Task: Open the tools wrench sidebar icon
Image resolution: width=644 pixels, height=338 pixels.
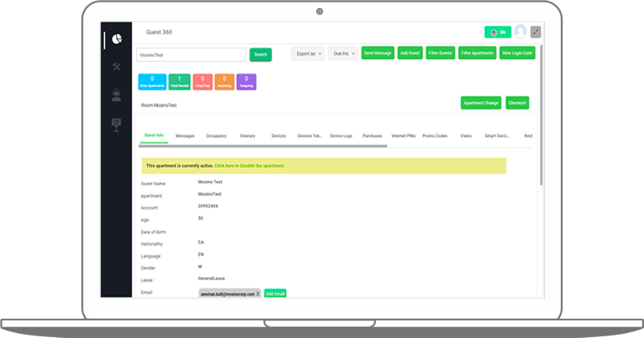Action: (x=117, y=67)
